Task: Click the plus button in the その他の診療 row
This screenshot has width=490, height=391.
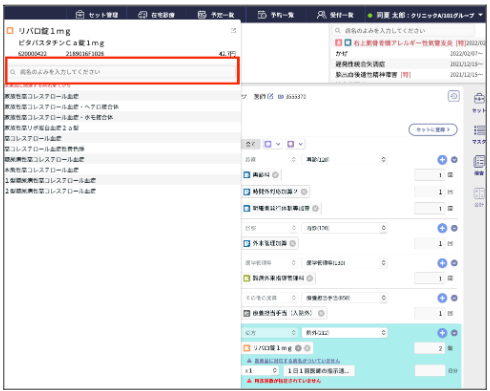Action: pyautogui.click(x=442, y=298)
